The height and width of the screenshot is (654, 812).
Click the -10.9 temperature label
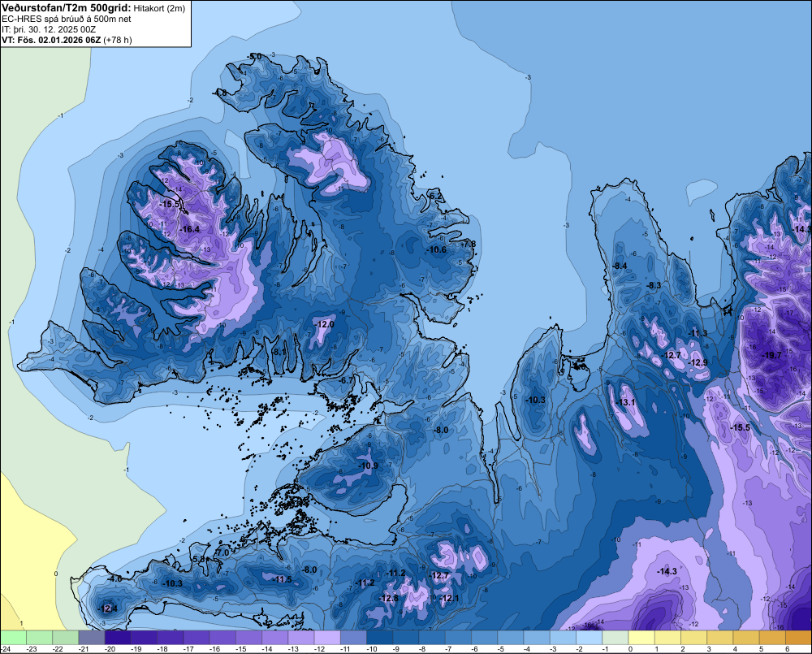tap(368, 466)
